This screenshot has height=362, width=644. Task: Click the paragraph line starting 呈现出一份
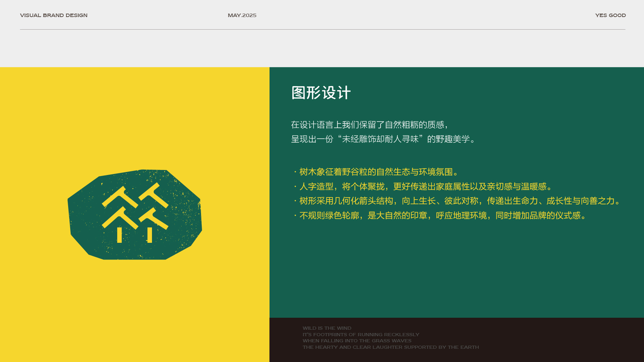pyautogui.click(x=383, y=139)
